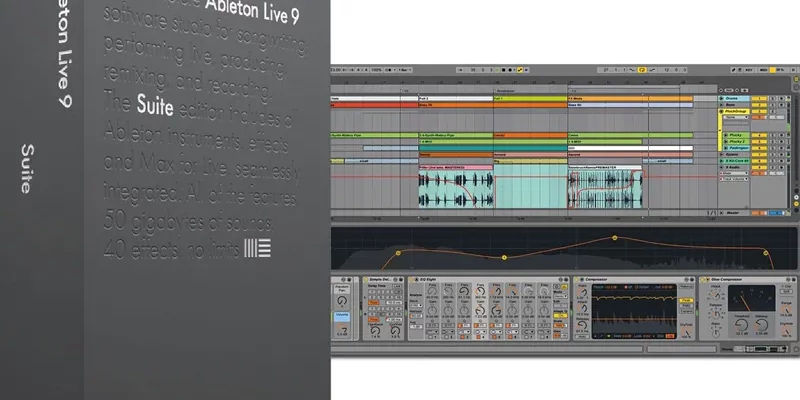Click the Stop button in the transport bar
This screenshot has width=800, height=400.
pyautogui.click(x=504, y=70)
